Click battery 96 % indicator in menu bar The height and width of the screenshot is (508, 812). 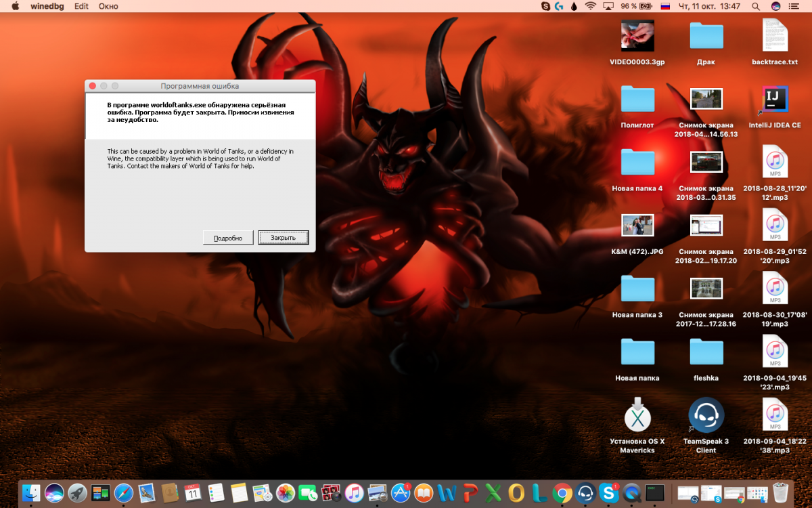coord(636,6)
